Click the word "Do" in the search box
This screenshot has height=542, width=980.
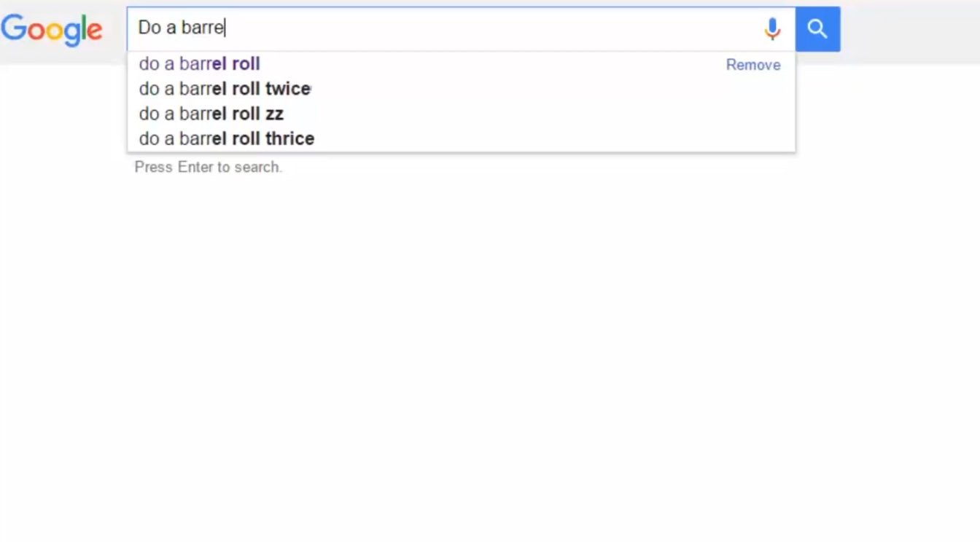pos(149,28)
